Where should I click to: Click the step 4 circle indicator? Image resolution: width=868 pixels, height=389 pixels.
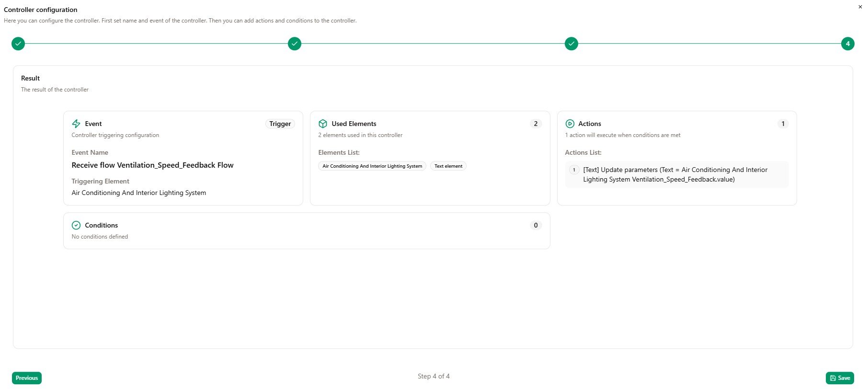[848, 44]
